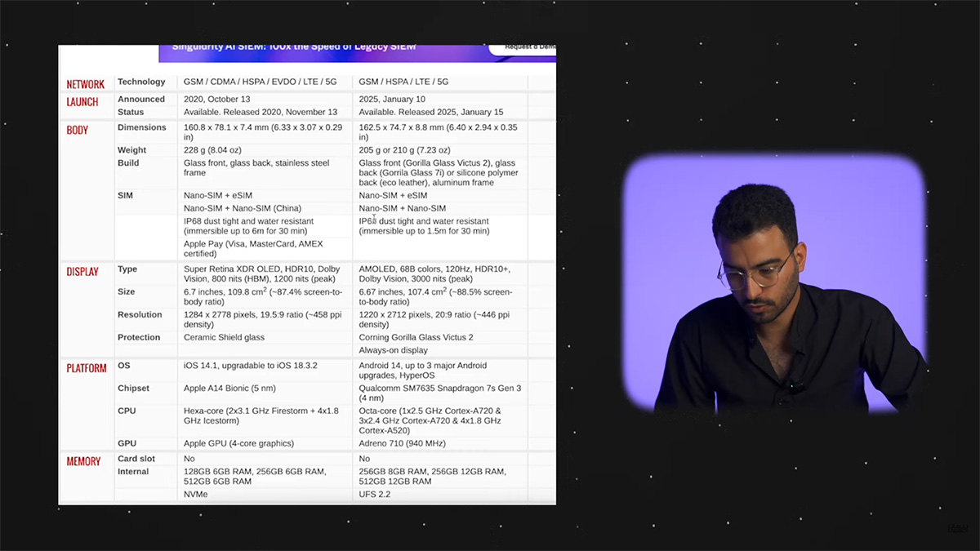Click the IP68 'up to 1.5m' cell
The width and height of the screenshot is (980, 551).
424,226
